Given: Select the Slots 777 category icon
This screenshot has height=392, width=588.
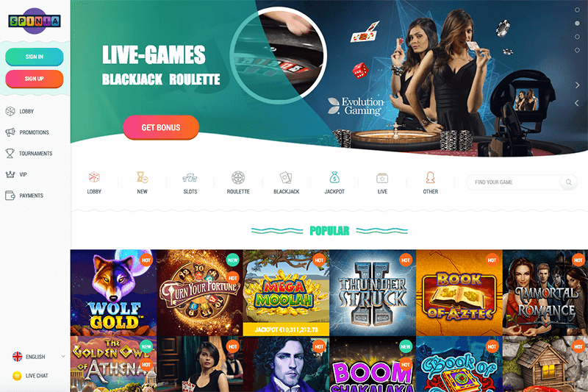Looking at the screenshot, I should click(190, 177).
